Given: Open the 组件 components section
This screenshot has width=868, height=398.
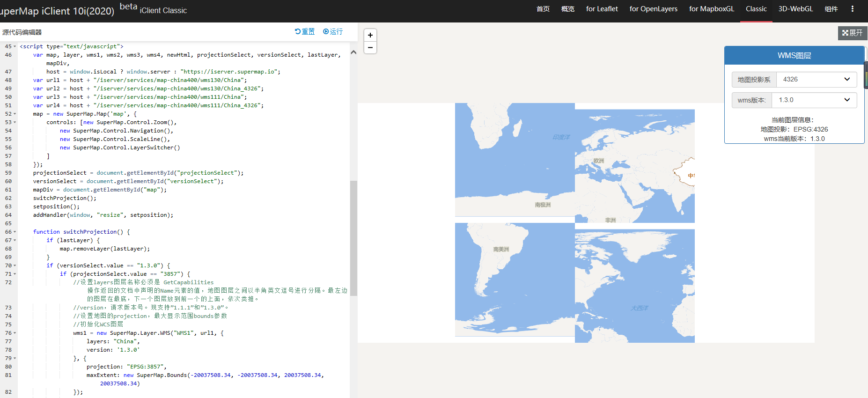Looking at the screenshot, I should point(831,9).
